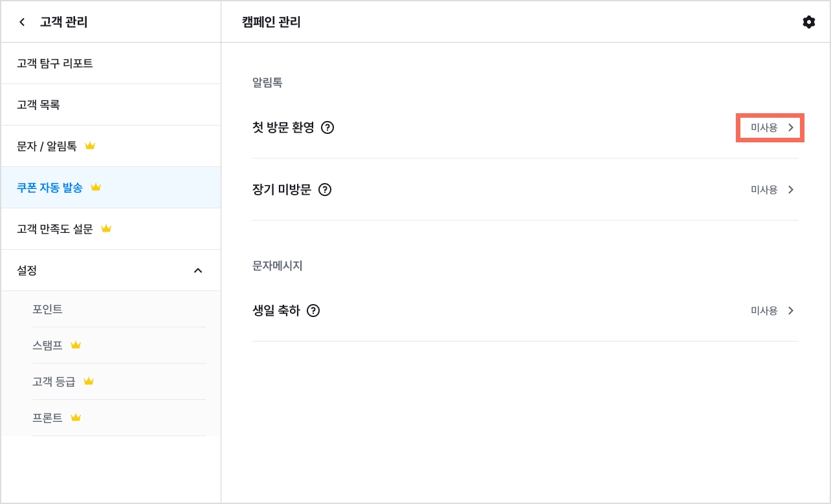Open 첫 방문 환영 미사용 status chevron
831x504 pixels.
pos(791,127)
